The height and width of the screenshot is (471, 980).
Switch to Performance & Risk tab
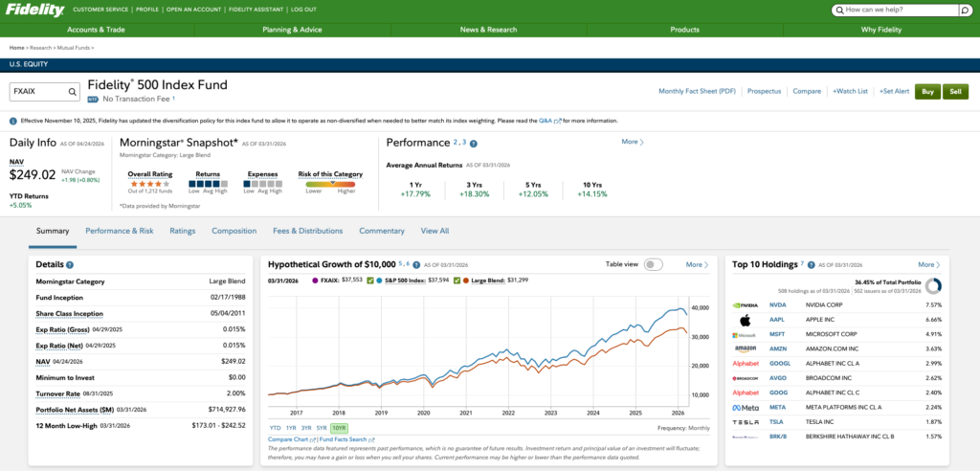pos(119,231)
